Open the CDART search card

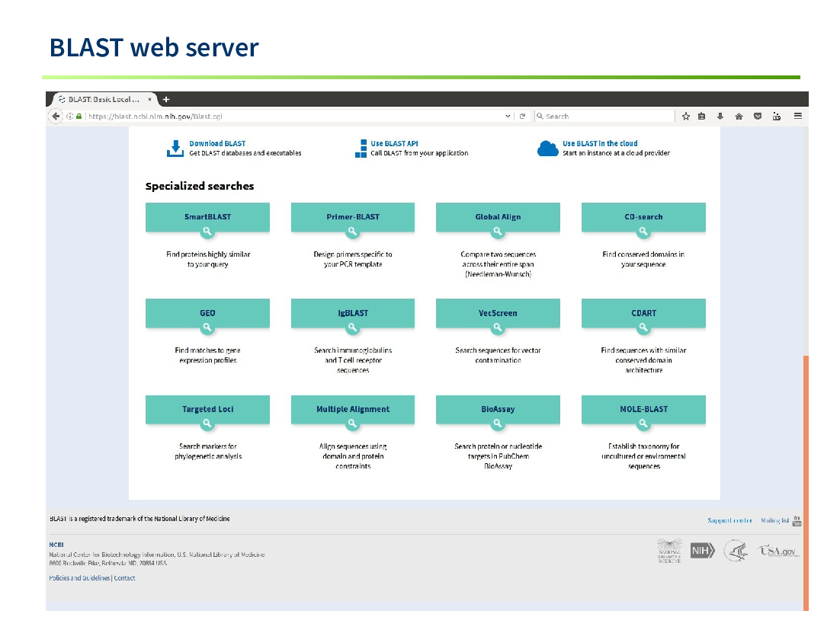pos(643,313)
